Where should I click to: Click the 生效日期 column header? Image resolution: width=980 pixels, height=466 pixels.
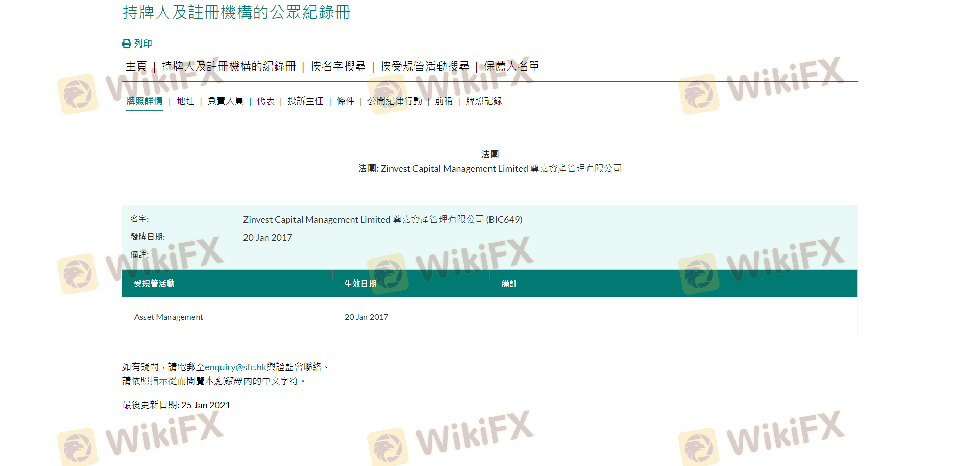[x=360, y=284]
